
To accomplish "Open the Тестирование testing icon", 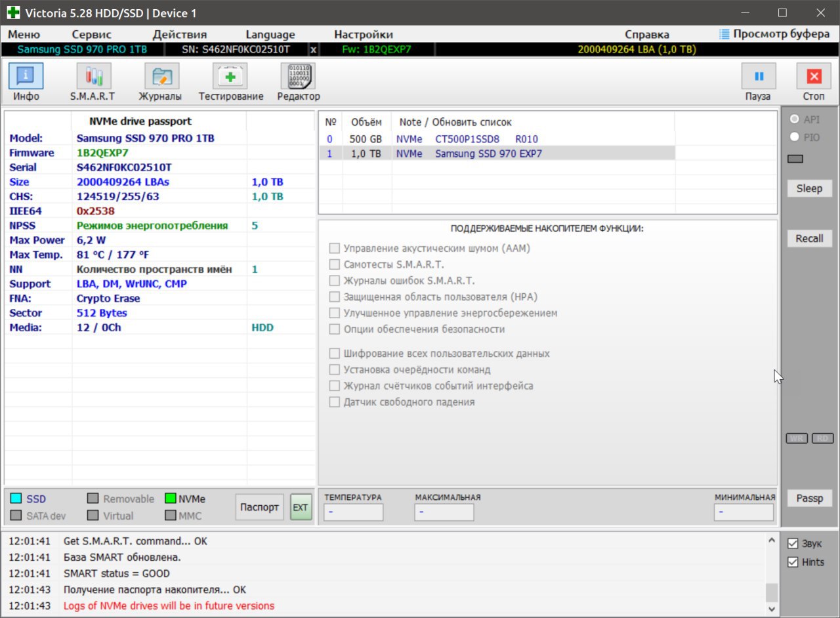I will [230, 76].
